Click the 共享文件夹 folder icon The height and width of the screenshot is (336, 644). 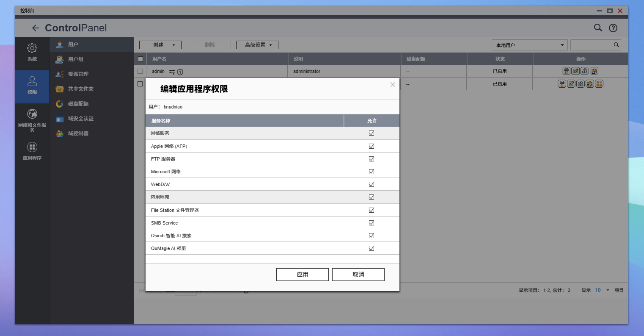(x=60, y=89)
